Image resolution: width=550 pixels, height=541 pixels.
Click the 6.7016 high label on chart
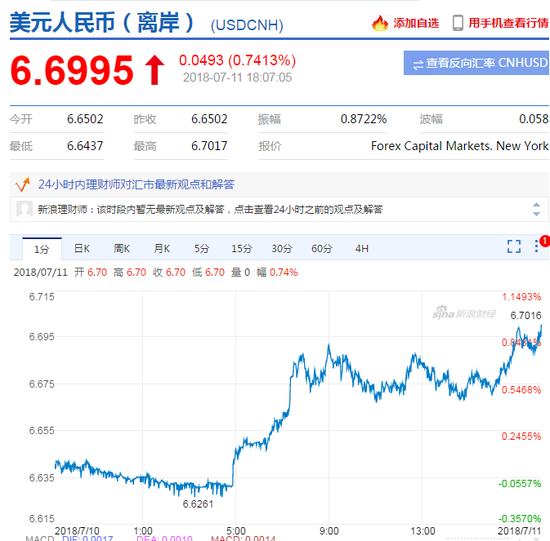coord(526,315)
